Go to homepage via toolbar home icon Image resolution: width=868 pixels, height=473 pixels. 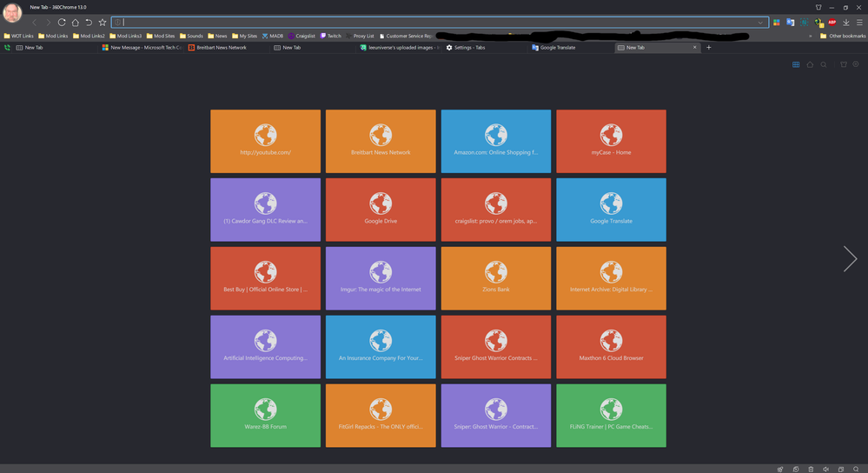pyautogui.click(x=76, y=22)
